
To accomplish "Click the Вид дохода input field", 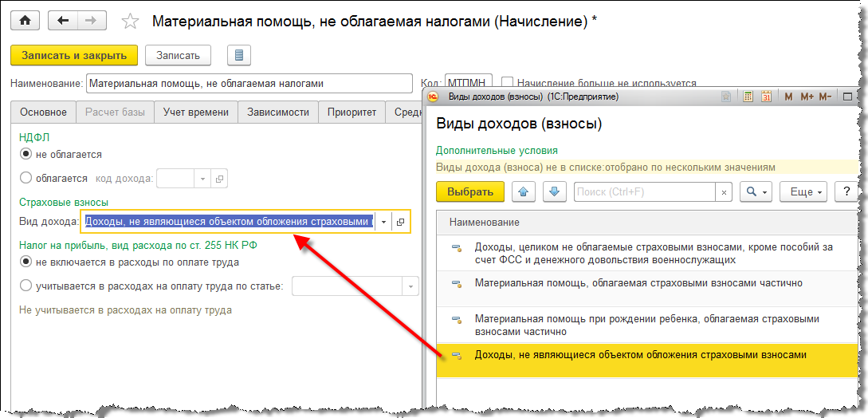I will [x=229, y=222].
